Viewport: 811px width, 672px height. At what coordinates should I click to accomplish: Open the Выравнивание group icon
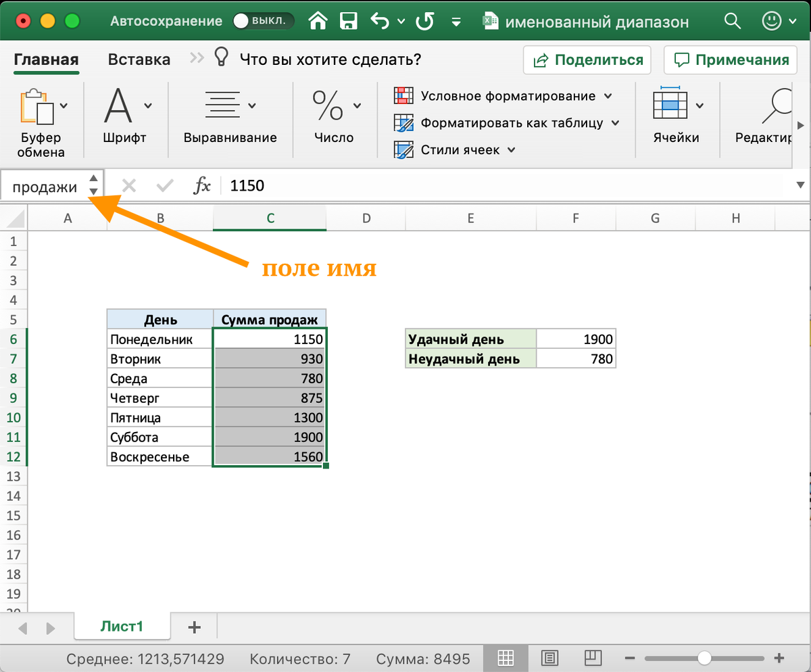click(223, 105)
